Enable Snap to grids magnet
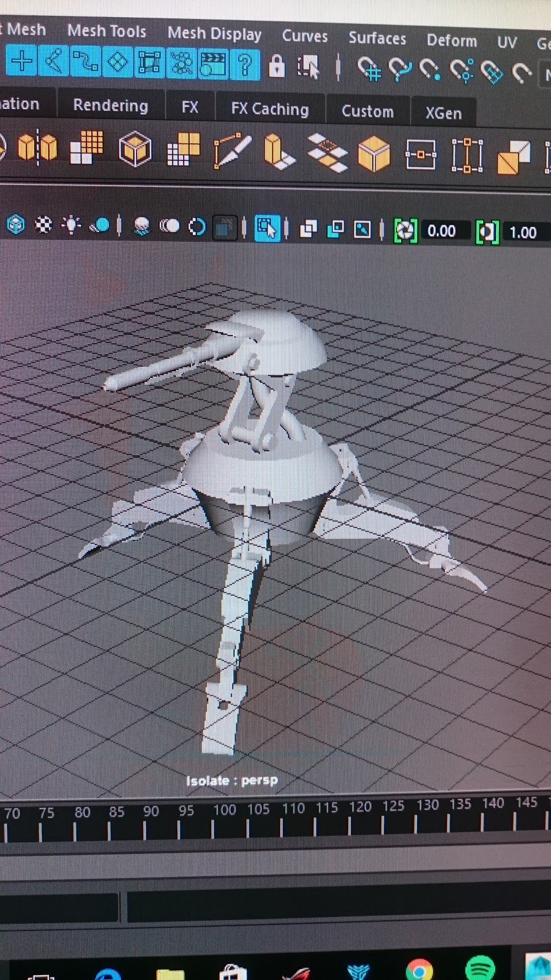551x980 pixels. (369, 69)
